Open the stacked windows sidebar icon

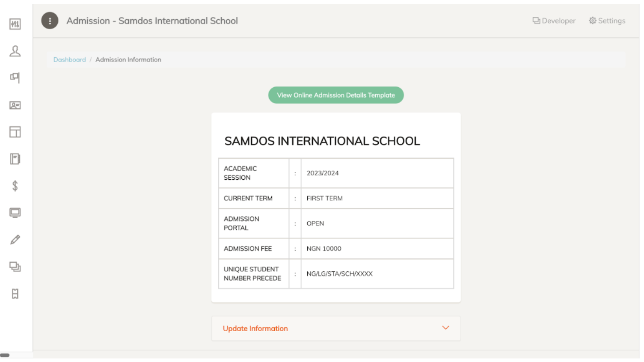pyautogui.click(x=15, y=267)
